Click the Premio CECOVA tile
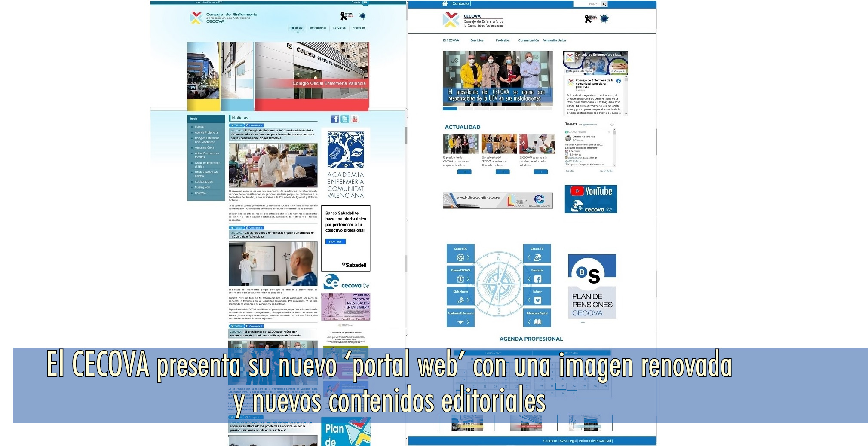This screenshot has width=868, height=446. point(460,275)
